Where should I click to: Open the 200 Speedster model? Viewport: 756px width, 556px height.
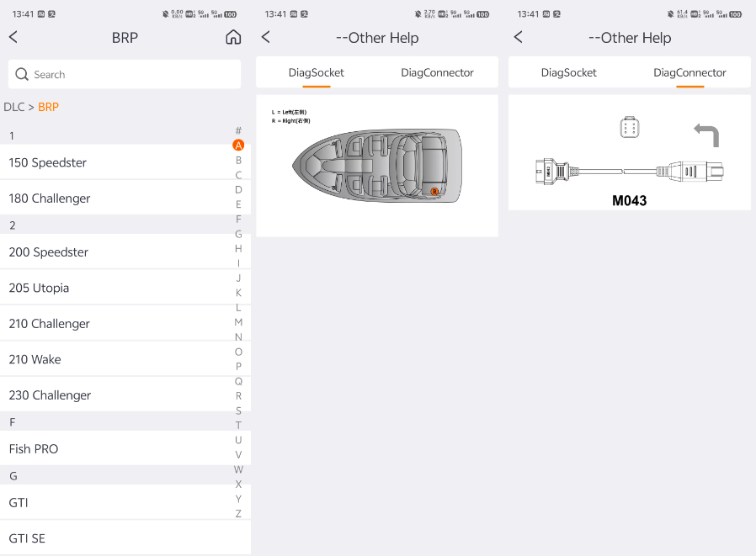125,252
